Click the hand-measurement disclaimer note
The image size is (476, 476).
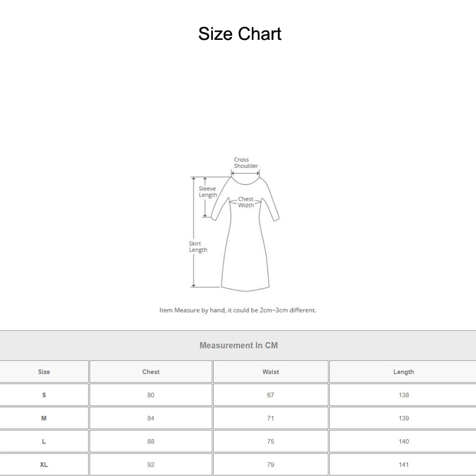pyautogui.click(x=238, y=310)
